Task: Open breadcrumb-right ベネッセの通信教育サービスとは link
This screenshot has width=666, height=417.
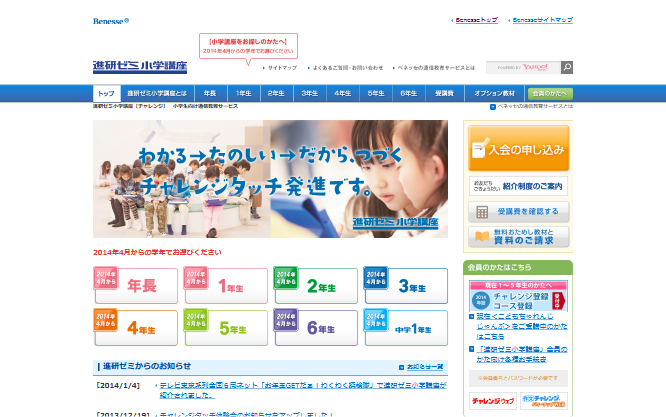Action: pos(534,106)
